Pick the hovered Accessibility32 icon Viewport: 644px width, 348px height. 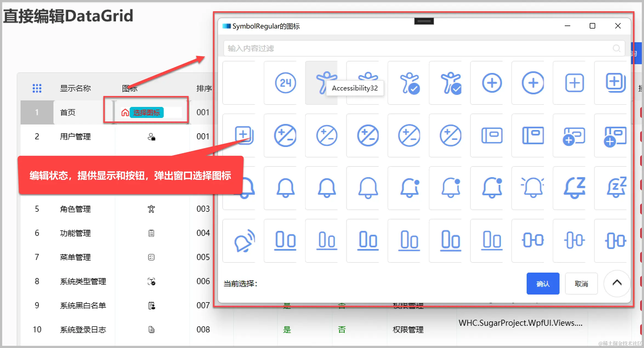click(321, 83)
